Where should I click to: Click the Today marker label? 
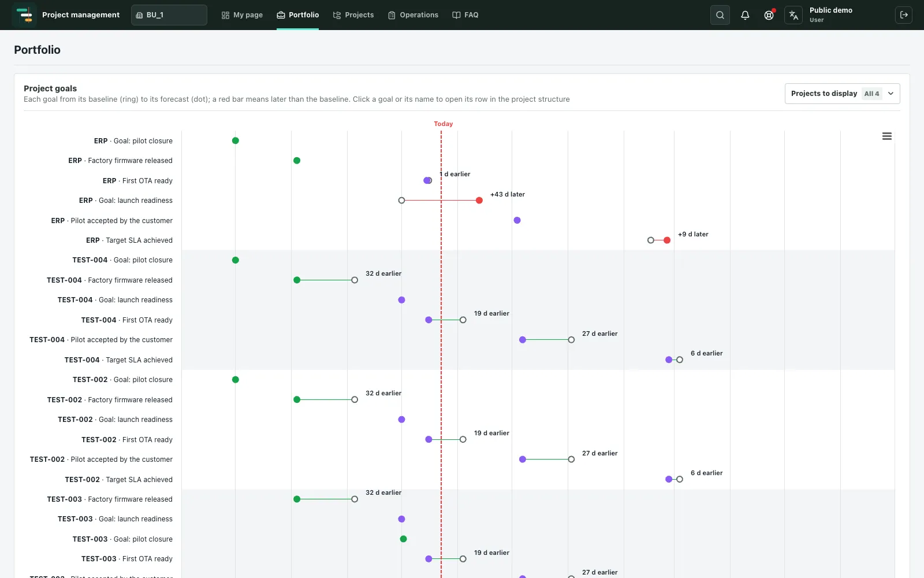pos(444,124)
